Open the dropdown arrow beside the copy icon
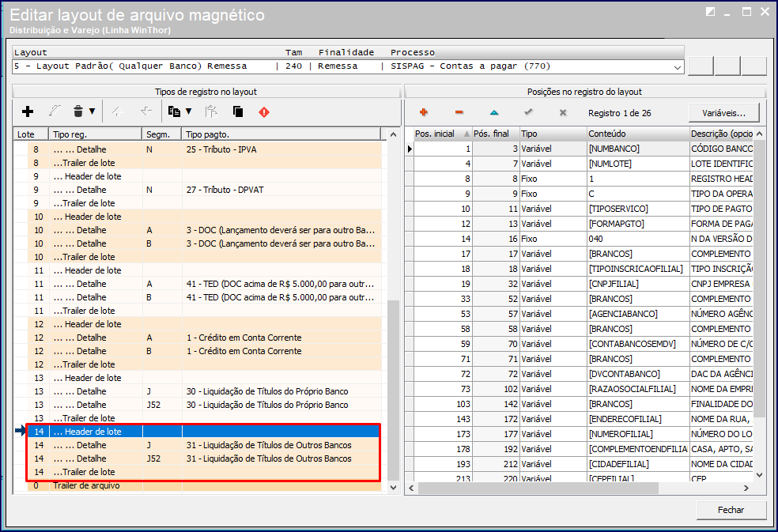Image resolution: width=778 pixels, height=532 pixels. coord(188,111)
